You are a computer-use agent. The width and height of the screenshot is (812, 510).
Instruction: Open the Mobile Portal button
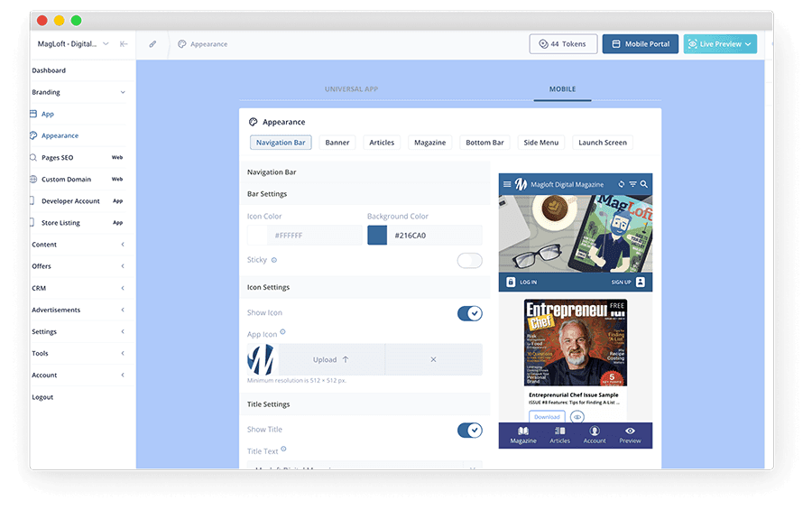point(640,43)
